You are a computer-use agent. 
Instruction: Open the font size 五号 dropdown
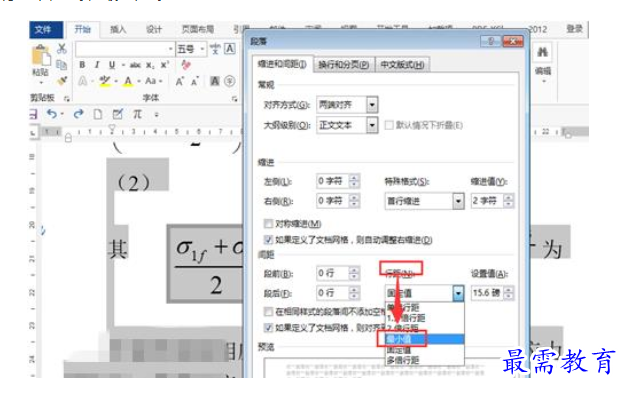tap(203, 49)
